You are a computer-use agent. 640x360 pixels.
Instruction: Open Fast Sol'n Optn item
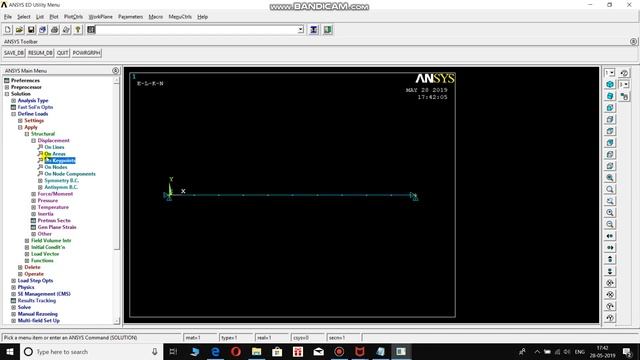tap(35, 107)
